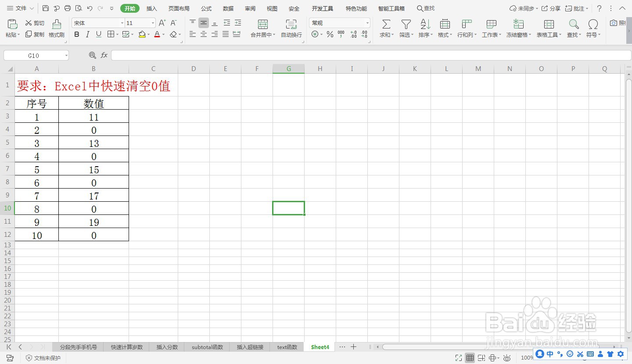Open the 数据 Data tab
Screen dimensions: 632x364
tap(228, 8)
